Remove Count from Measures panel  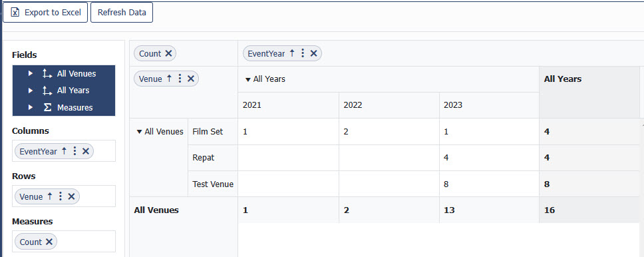pyautogui.click(x=49, y=242)
